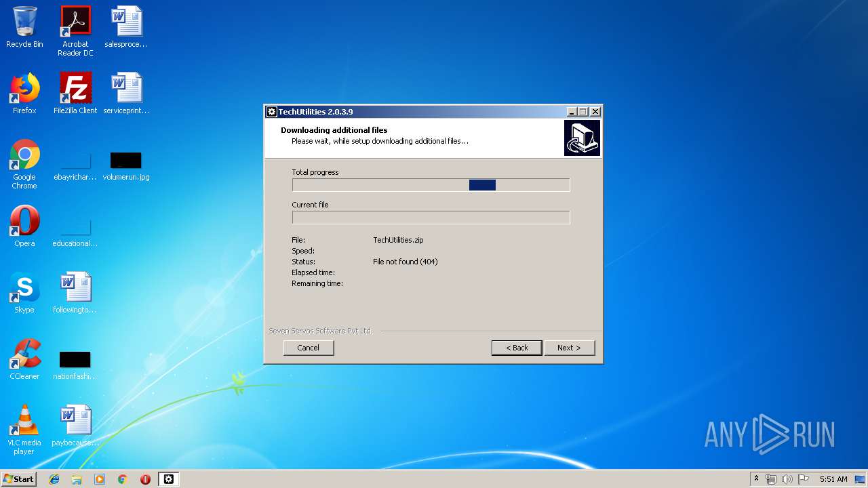Open Windows Media Player in taskbar
The width and height of the screenshot is (868, 488).
coord(100,479)
